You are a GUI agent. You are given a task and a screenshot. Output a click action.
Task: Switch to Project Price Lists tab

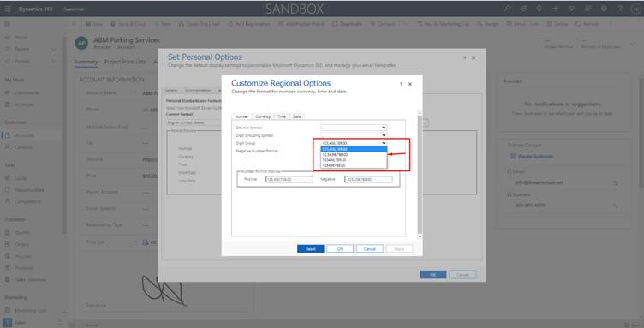click(x=125, y=62)
